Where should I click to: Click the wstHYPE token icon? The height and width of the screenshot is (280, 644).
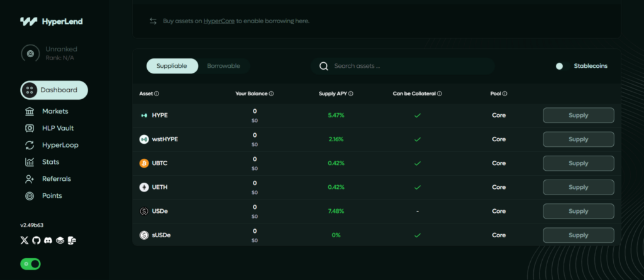click(x=144, y=139)
